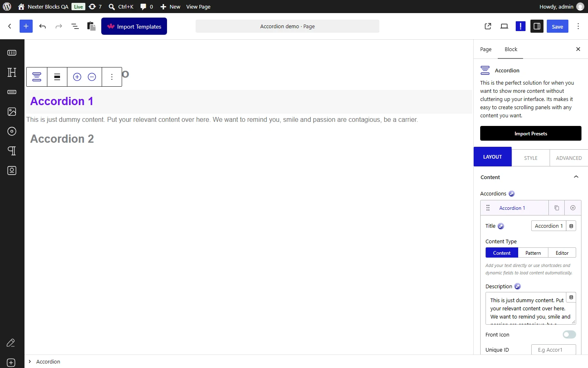The width and height of the screenshot is (588, 368).
Task: Select the Image block in the left sidebar
Action: [12, 112]
